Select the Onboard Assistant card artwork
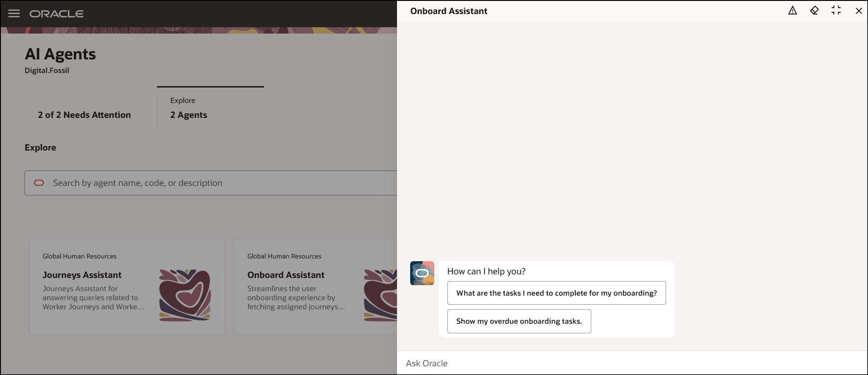Viewport: 868px width, 375px height. tap(380, 295)
